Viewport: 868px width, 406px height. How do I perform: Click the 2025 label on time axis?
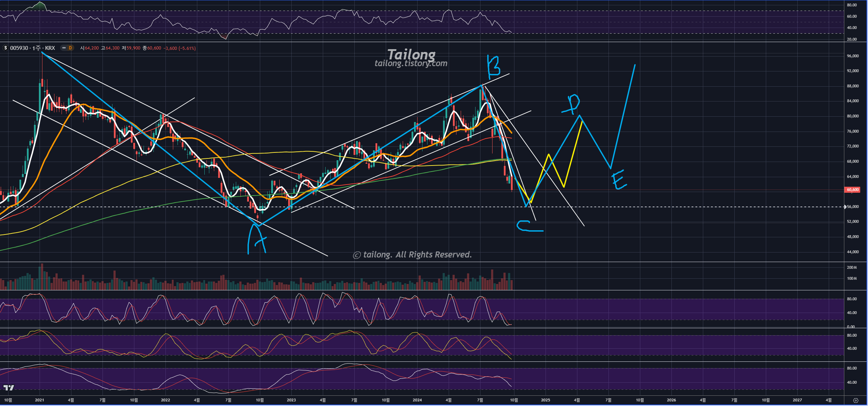tap(545, 400)
